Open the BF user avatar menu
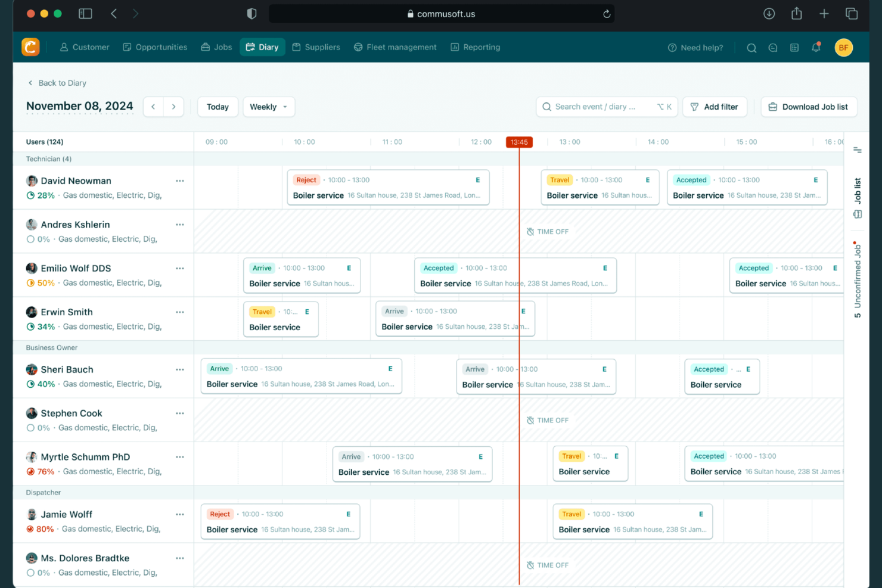Image resolution: width=882 pixels, height=588 pixels. (x=843, y=48)
